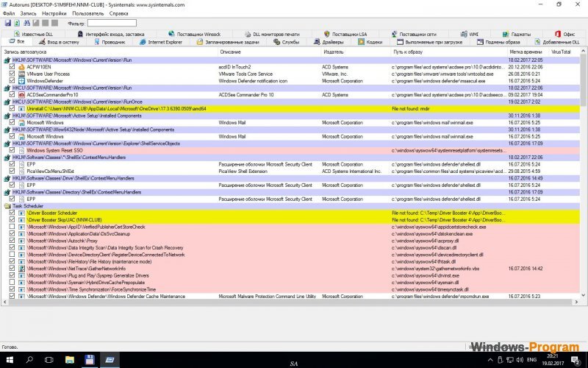Open the Internet Explorer tab

tap(160, 42)
